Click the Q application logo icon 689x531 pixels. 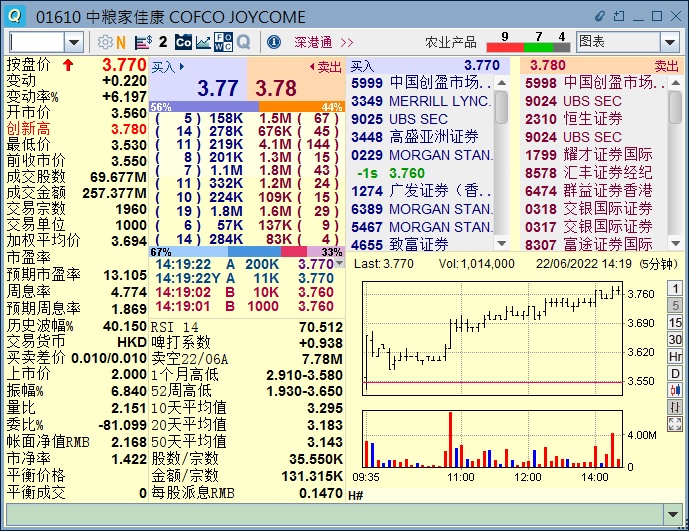[x=15, y=16]
